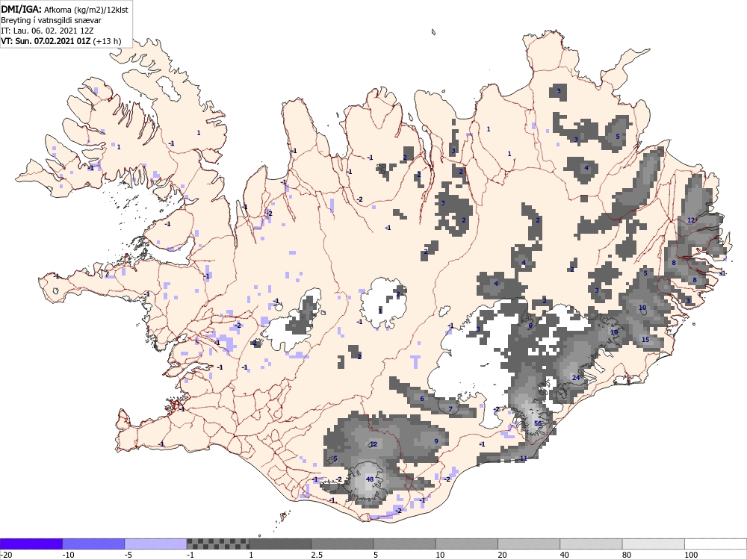Click the map value "9" in the south
The height and width of the screenshot is (560, 747).
click(x=436, y=441)
